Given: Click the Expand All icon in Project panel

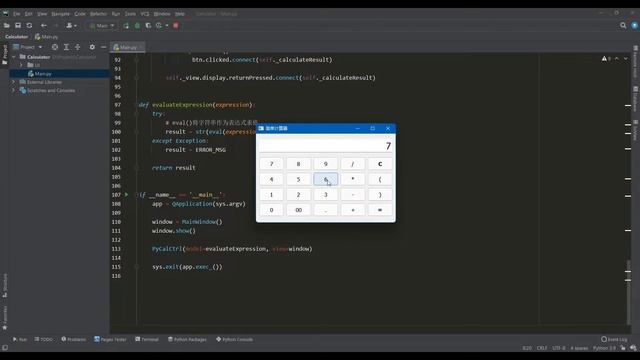Looking at the screenshot, I should pos(66,47).
